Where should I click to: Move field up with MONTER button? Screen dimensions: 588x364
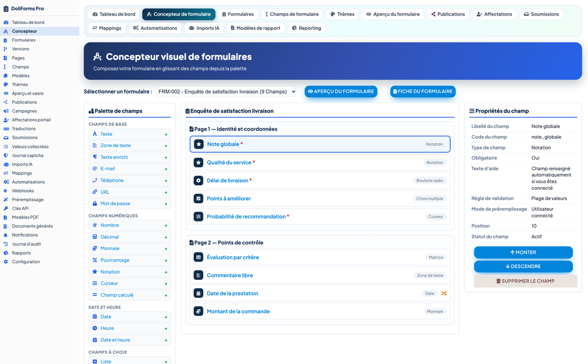pyautogui.click(x=523, y=252)
